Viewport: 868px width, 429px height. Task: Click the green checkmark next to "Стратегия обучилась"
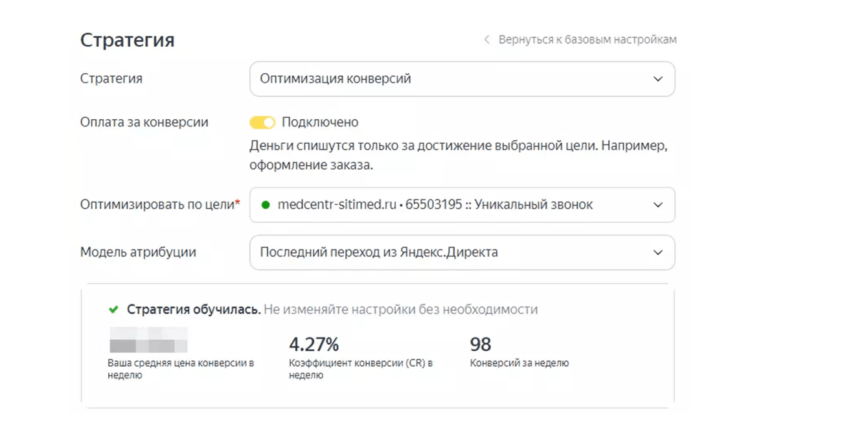click(114, 310)
